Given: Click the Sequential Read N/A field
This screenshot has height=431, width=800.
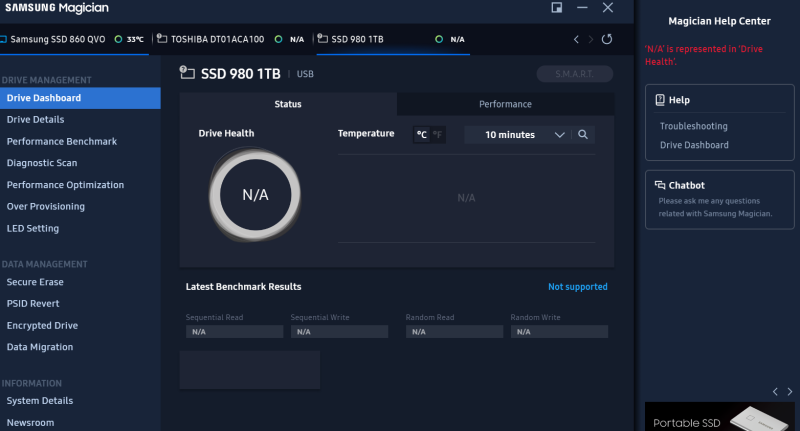Looking at the screenshot, I should point(234,332).
